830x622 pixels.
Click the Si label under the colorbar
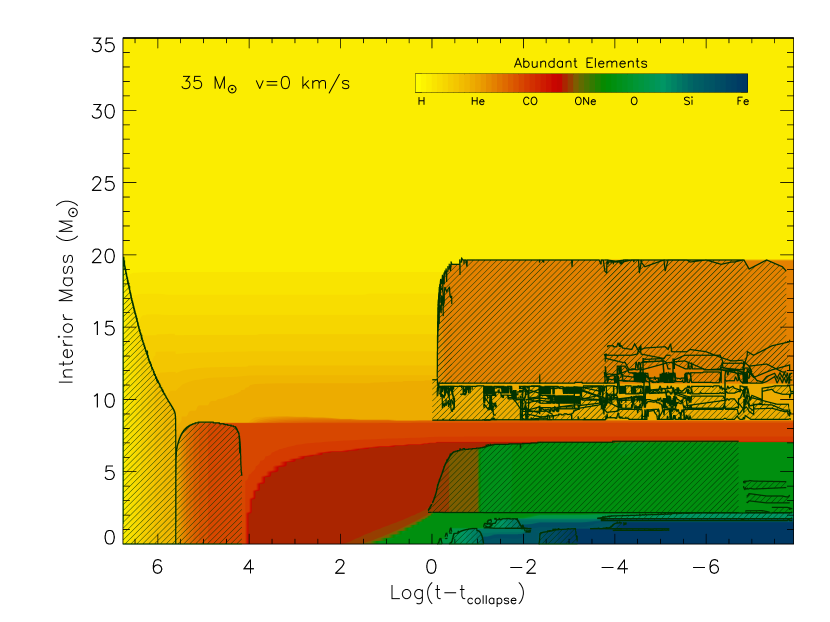[688, 102]
